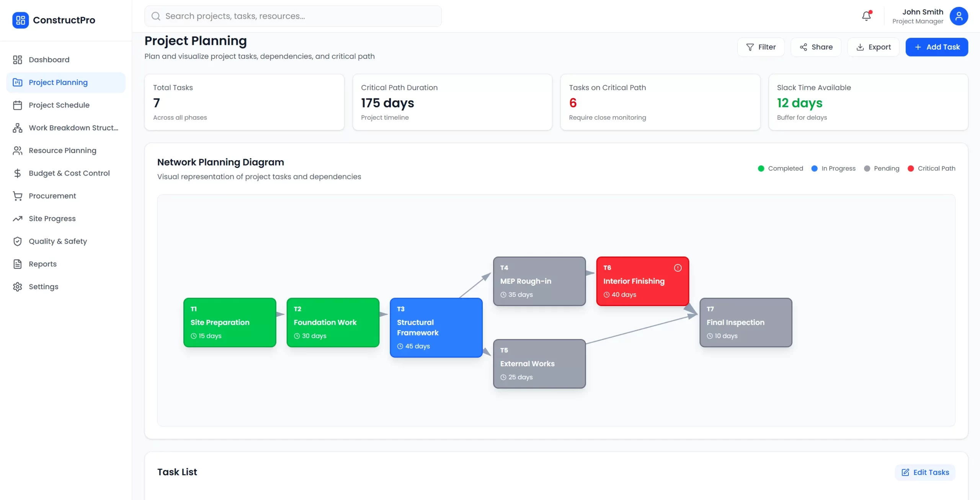Toggle the In Progress legend filter

click(833, 168)
